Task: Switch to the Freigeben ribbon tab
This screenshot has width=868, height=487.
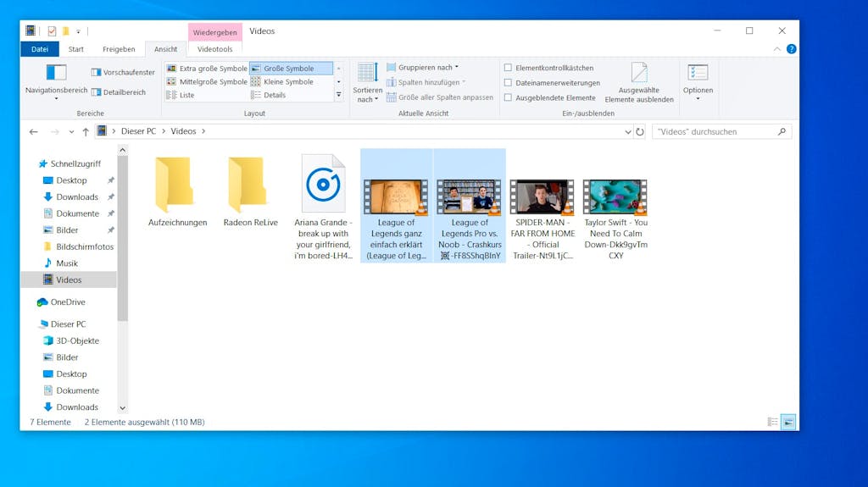Action: pyautogui.click(x=119, y=49)
